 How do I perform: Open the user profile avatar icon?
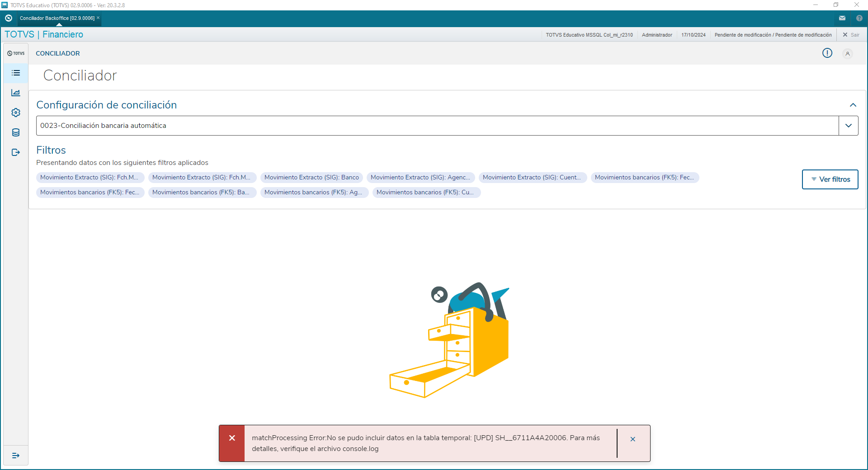pyautogui.click(x=848, y=54)
